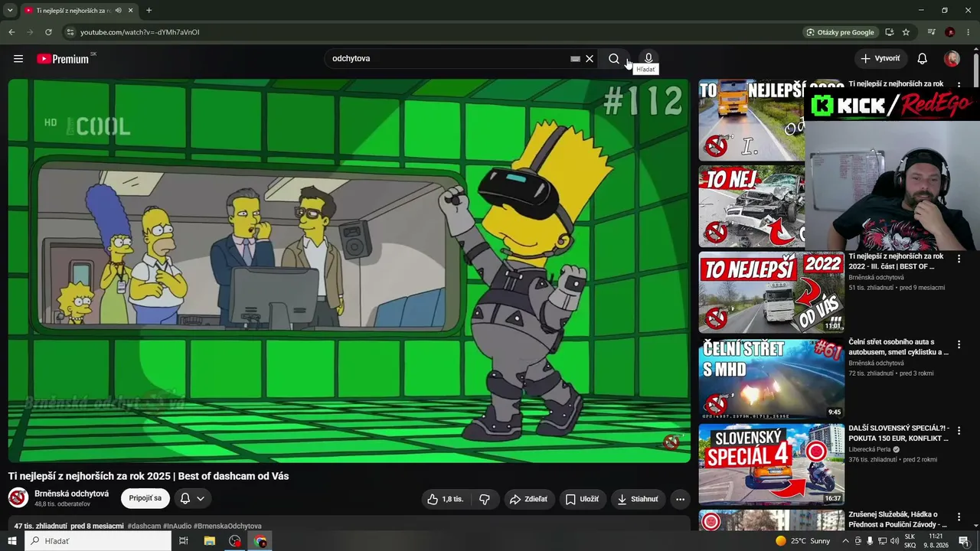980x551 pixels.
Task: Click the Vytvoriť create button
Action: point(880,59)
